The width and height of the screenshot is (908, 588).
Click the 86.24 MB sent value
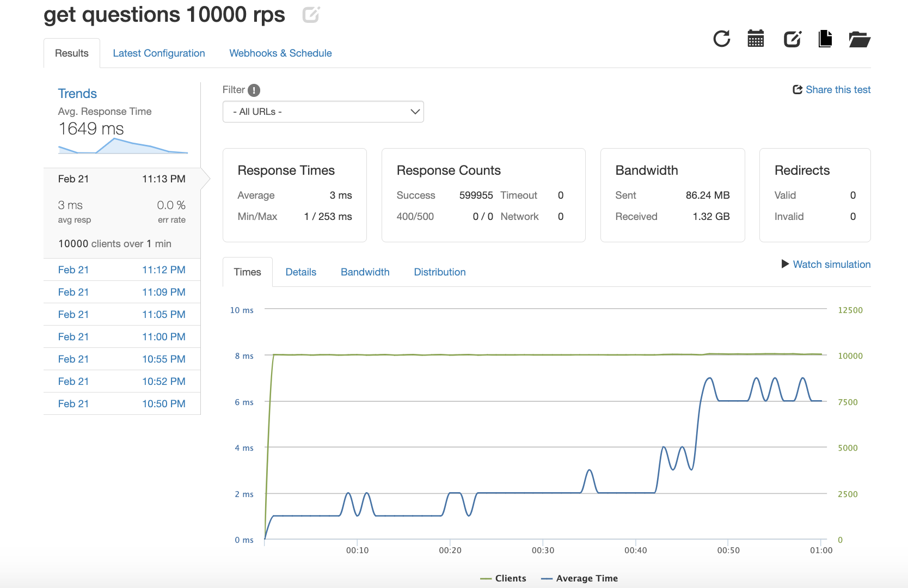[708, 195]
